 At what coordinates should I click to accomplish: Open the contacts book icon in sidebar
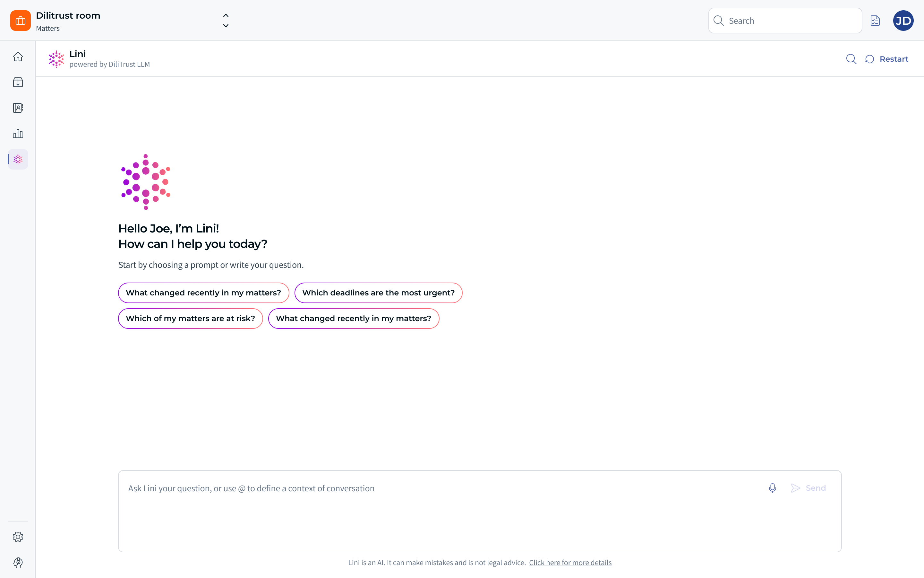point(18,108)
